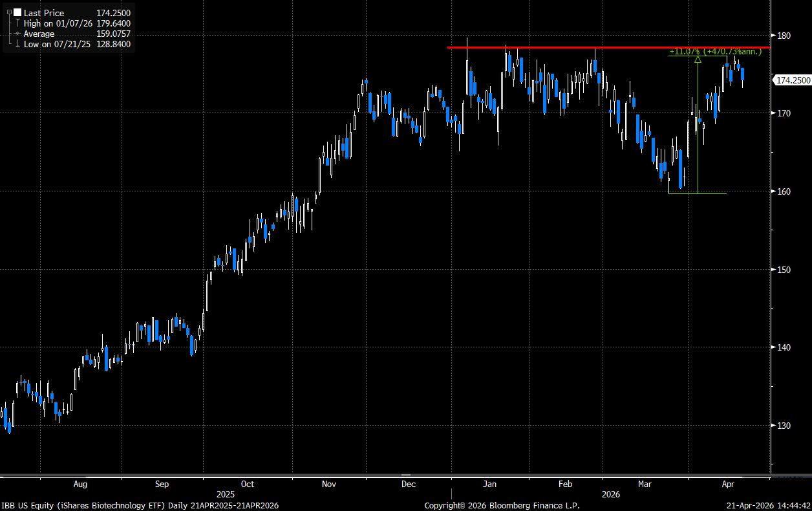This screenshot has height=511, width=812.
Task: Click the Nov label on date axis
Action: (329, 484)
